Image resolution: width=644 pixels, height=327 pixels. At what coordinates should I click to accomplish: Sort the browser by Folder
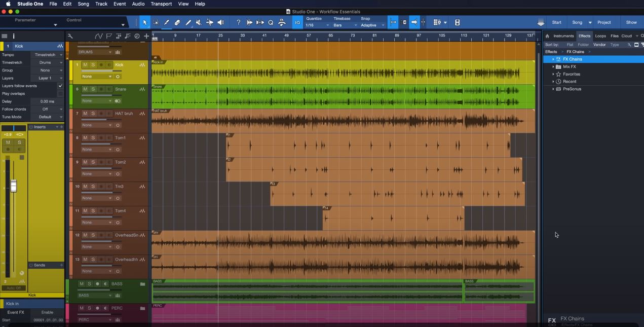coord(584,45)
